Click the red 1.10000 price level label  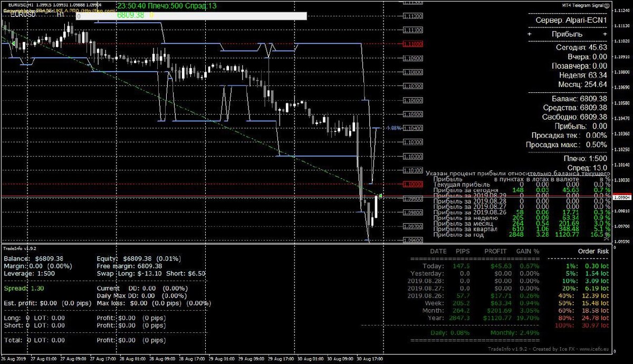pos(413,184)
